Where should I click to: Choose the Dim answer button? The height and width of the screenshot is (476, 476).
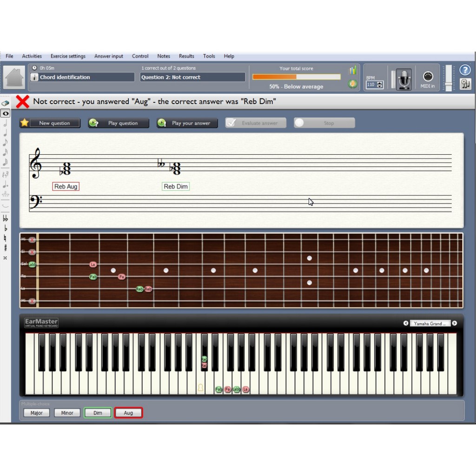(98, 413)
